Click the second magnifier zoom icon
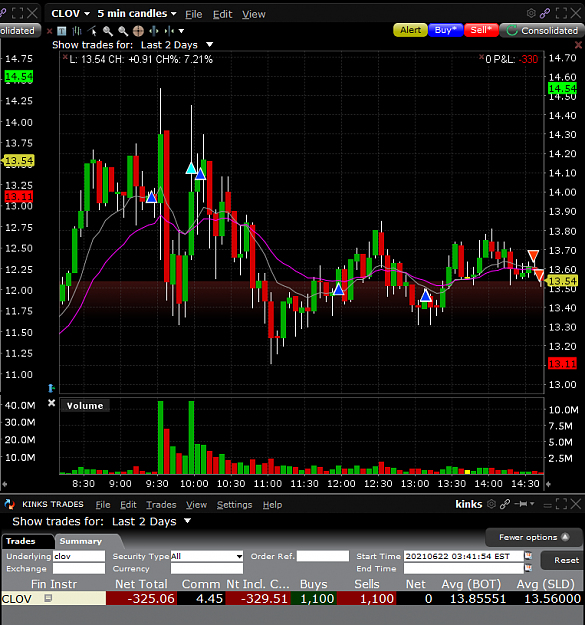Viewport: 585px width, 625px height. point(123,31)
